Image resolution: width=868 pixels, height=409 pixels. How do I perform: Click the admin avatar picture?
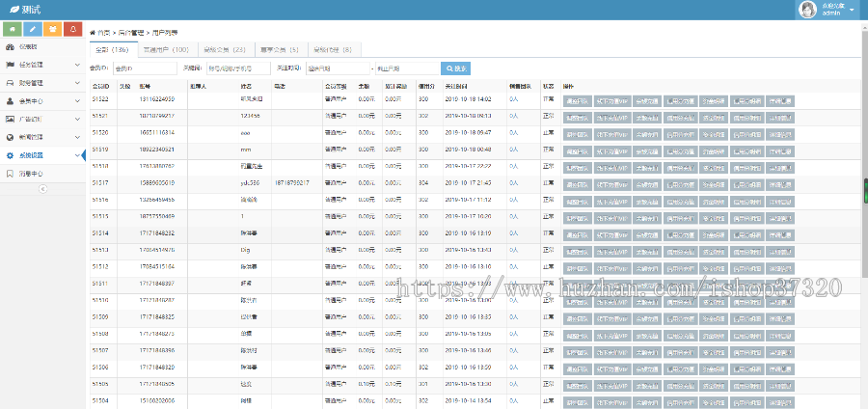click(x=809, y=9)
